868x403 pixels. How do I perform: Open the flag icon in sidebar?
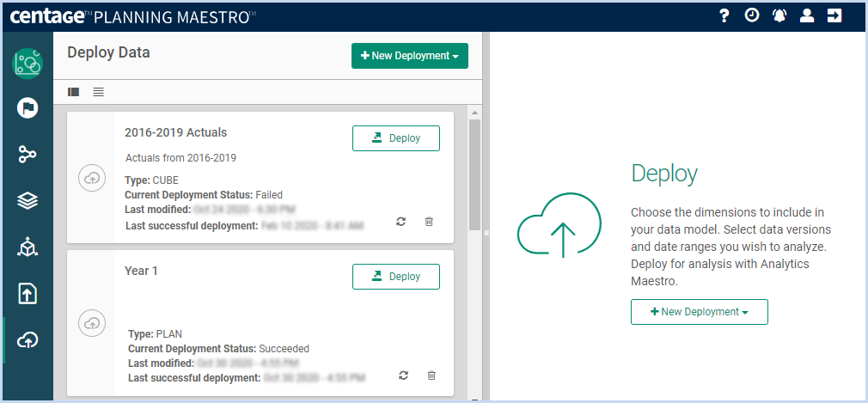tap(28, 107)
